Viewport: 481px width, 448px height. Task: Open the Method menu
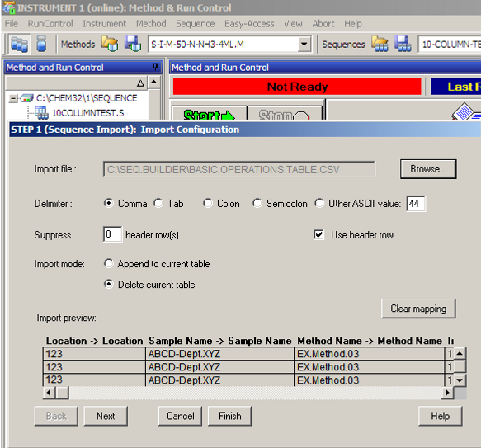151,24
